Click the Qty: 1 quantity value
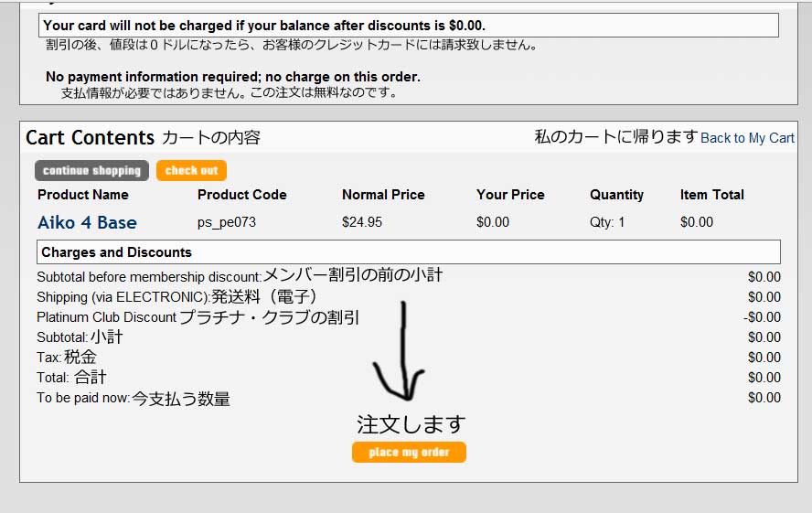This screenshot has width=812, height=513. pos(607,222)
